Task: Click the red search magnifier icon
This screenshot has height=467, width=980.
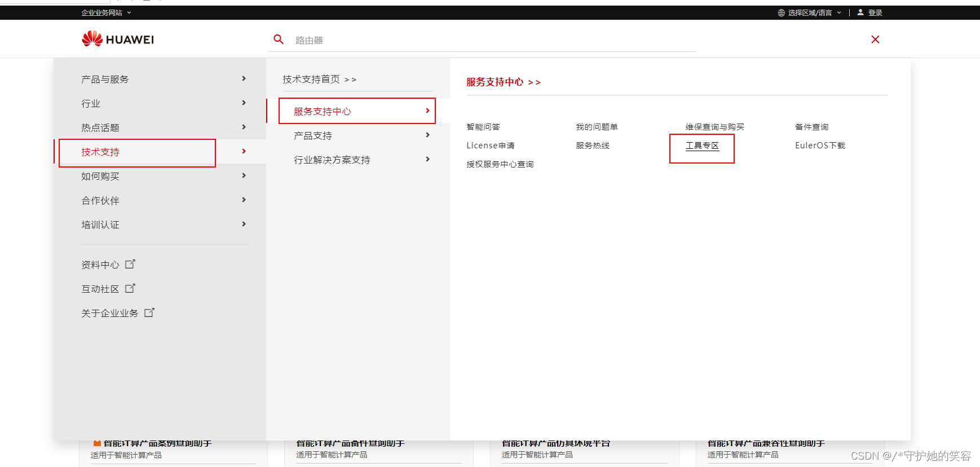Action: [x=279, y=39]
